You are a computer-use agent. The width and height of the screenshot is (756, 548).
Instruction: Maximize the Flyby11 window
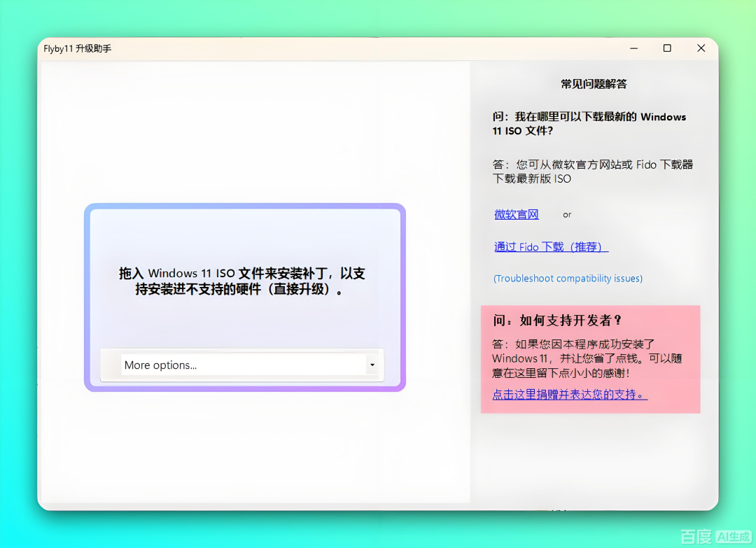point(667,48)
